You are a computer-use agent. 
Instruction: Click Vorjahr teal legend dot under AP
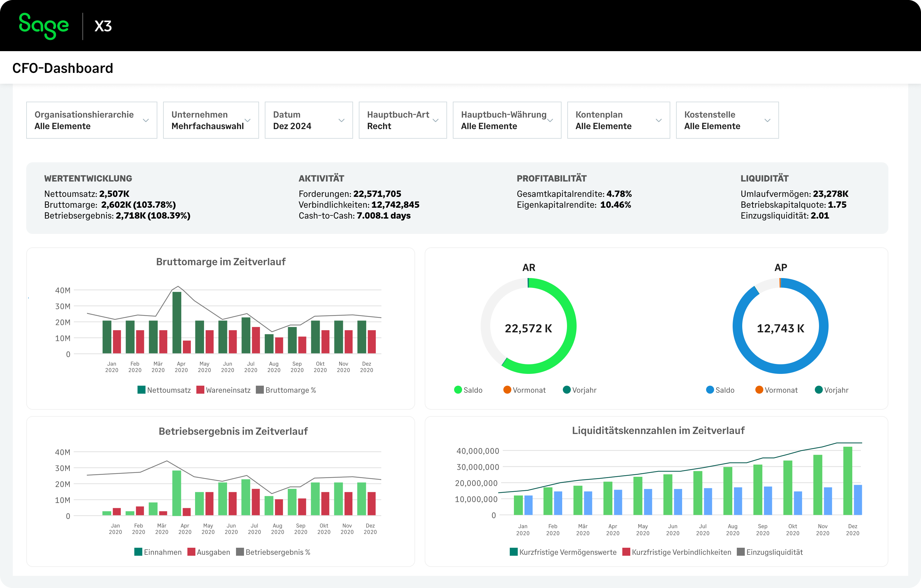819,390
